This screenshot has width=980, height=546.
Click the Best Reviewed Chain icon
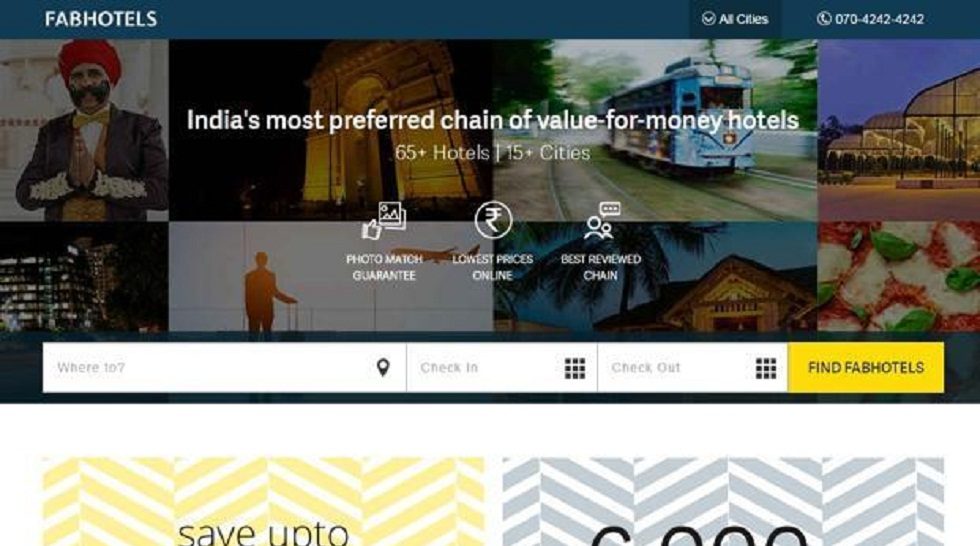click(x=601, y=221)
